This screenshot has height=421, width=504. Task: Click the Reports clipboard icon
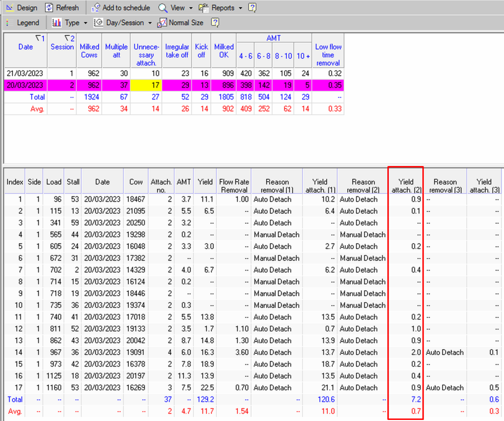[203, 8]
